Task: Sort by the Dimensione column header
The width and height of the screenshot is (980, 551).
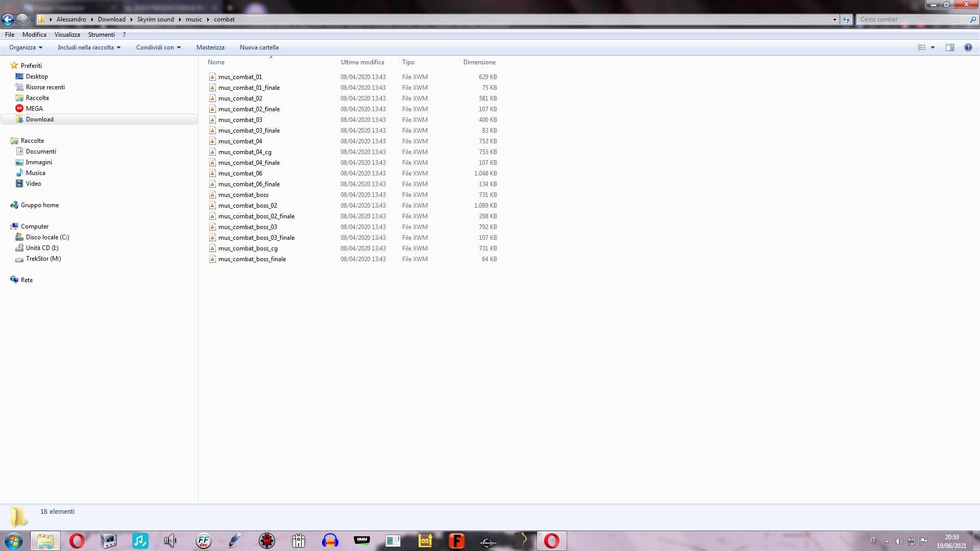Action: coord(479,62)
